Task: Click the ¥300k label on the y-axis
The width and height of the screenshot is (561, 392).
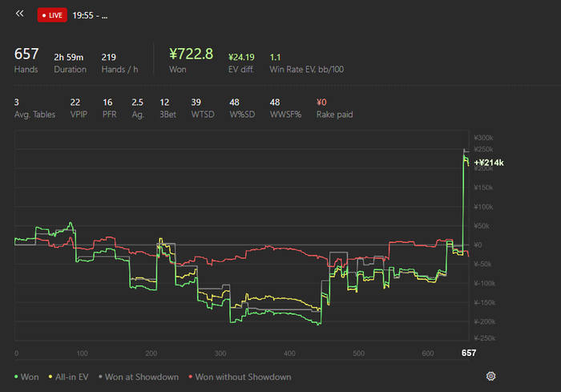Action: click(483, 138)
